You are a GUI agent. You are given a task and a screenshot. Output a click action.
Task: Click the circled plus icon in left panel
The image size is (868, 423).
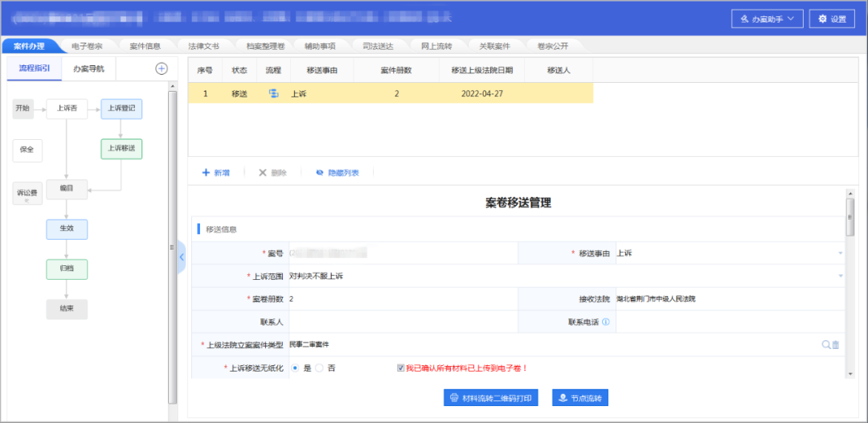tap(161, 68)
